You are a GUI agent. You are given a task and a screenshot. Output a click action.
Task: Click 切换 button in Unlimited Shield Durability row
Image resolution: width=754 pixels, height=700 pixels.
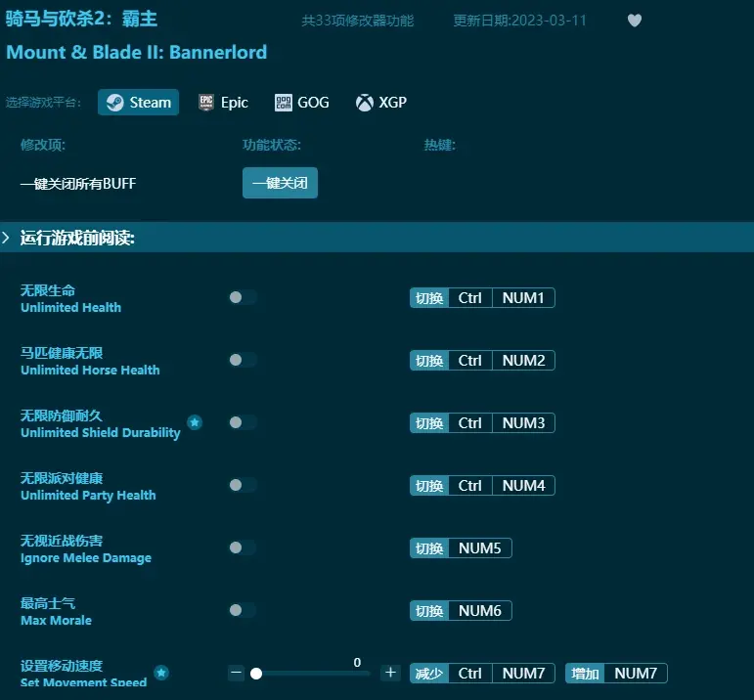pyautogui.click(x=429, y=423)
